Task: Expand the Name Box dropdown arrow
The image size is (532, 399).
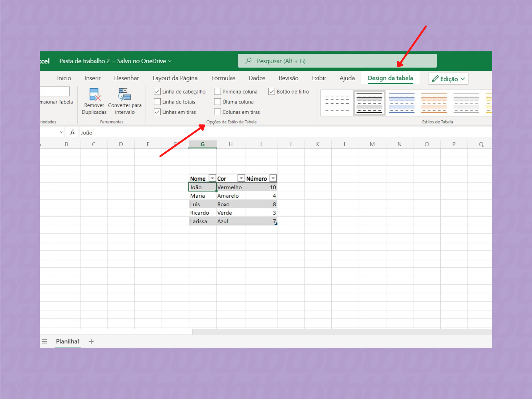Action: click(x=61, y=132)
